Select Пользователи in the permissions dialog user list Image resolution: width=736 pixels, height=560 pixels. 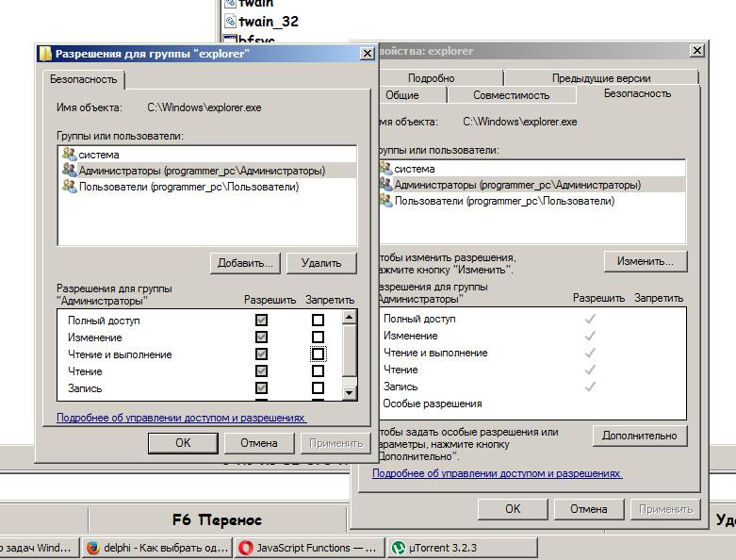(x=207, y=187)
